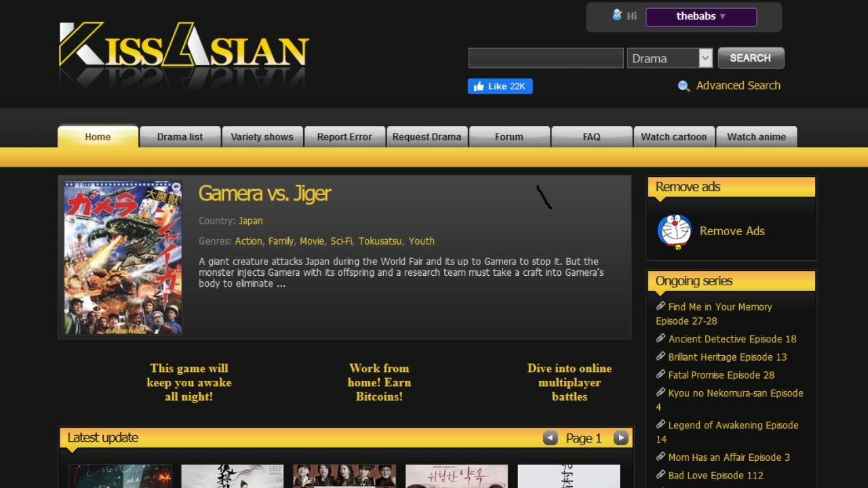Image resolution: width=868 pixels, height=488 pixels.
Task: Click the previous page arrow in Latest update
Action: click(x=551, y=438)
